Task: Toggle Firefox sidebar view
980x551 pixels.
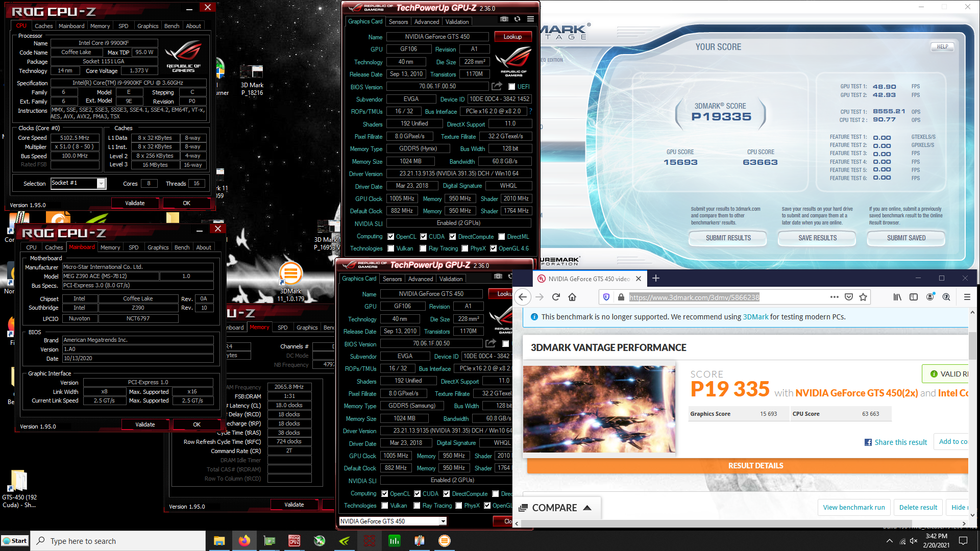Action: click(x=914, y=297)
